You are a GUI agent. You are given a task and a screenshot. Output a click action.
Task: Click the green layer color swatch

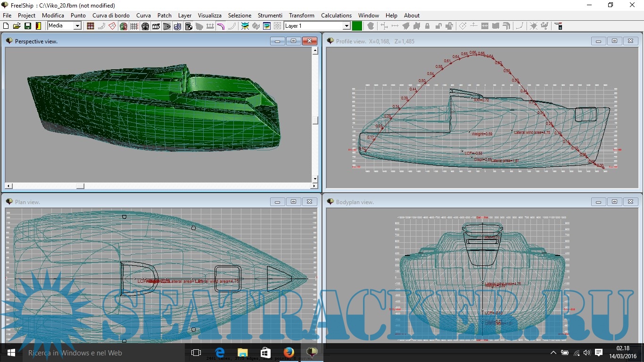click(x=357, y=26)
